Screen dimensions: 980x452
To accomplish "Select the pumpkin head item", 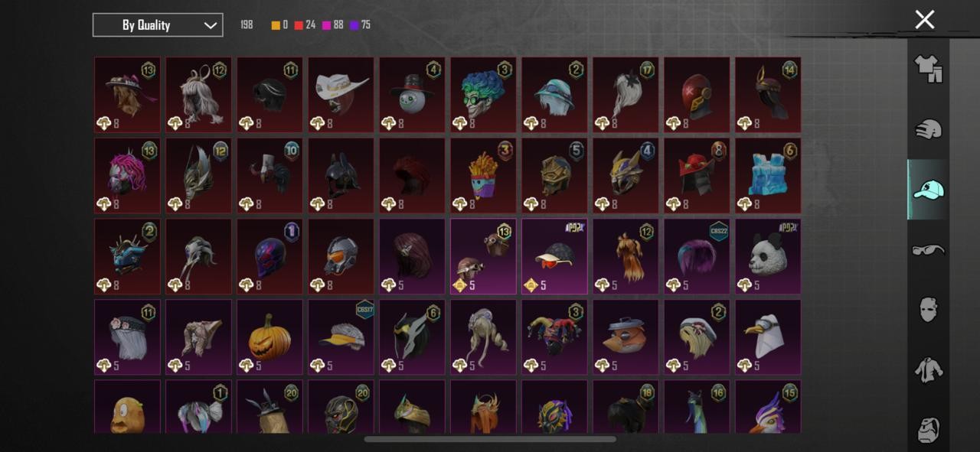I will (x=269, y=337).
